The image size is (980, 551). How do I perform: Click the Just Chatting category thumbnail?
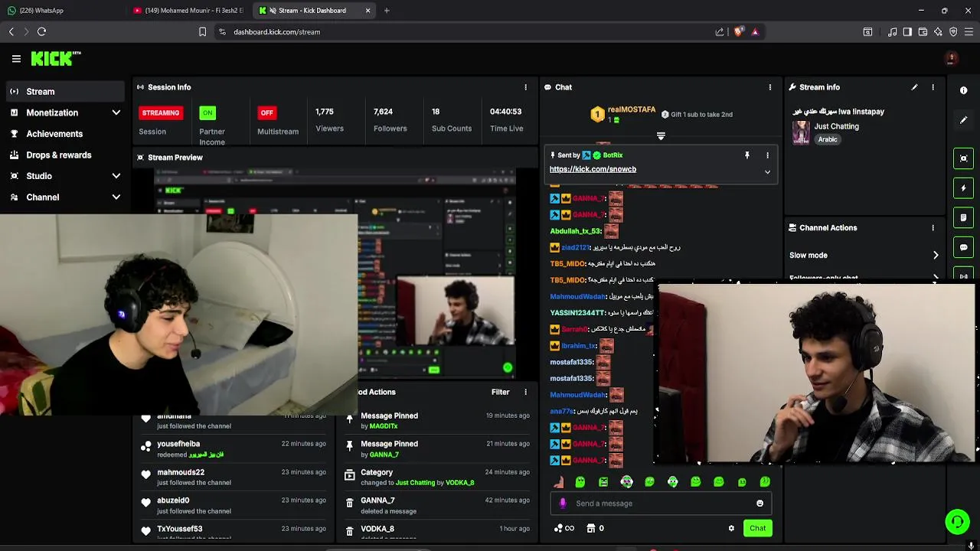pos(801,132)
